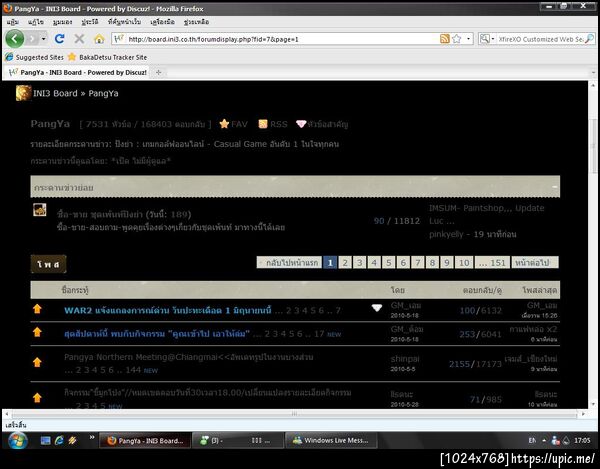Click the Stop loading X icon

(x=79, y=39)
